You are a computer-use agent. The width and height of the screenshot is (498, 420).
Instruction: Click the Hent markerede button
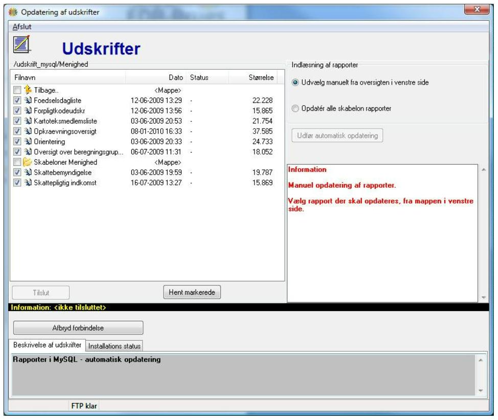pyautogui.click(x=192, y=292)
